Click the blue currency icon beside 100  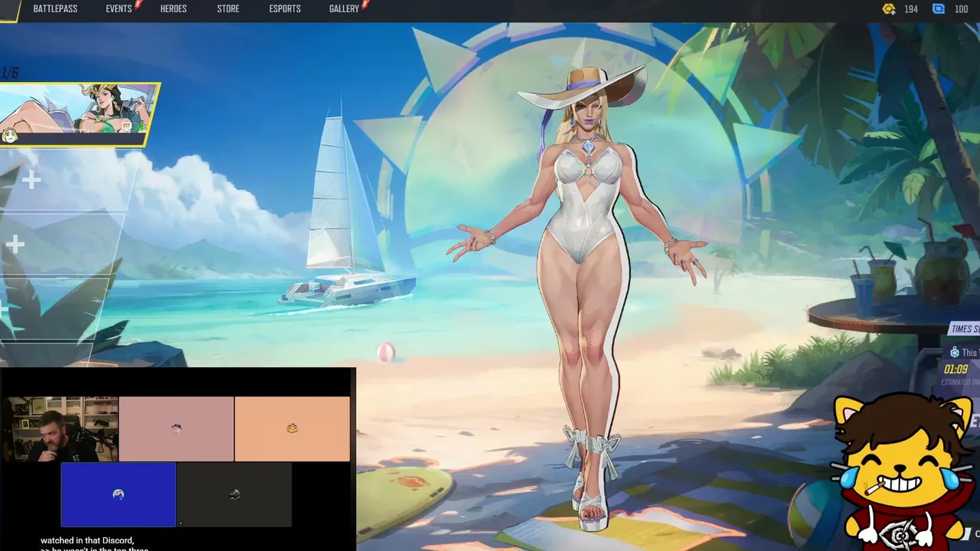click(939, 9)
